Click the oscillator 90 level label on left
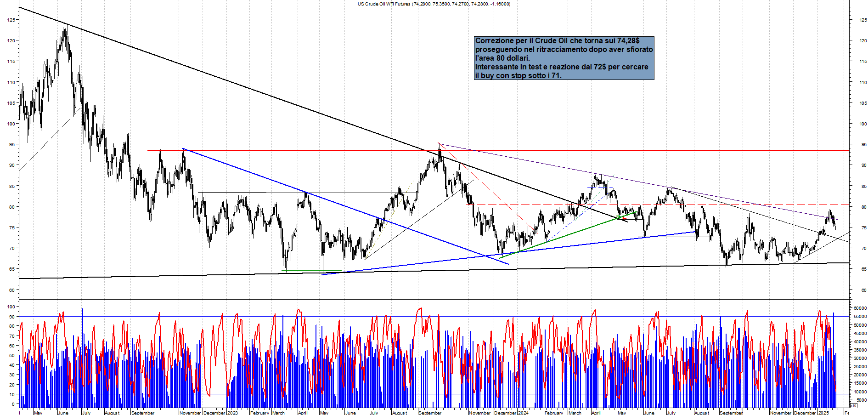 click(12, 317)
